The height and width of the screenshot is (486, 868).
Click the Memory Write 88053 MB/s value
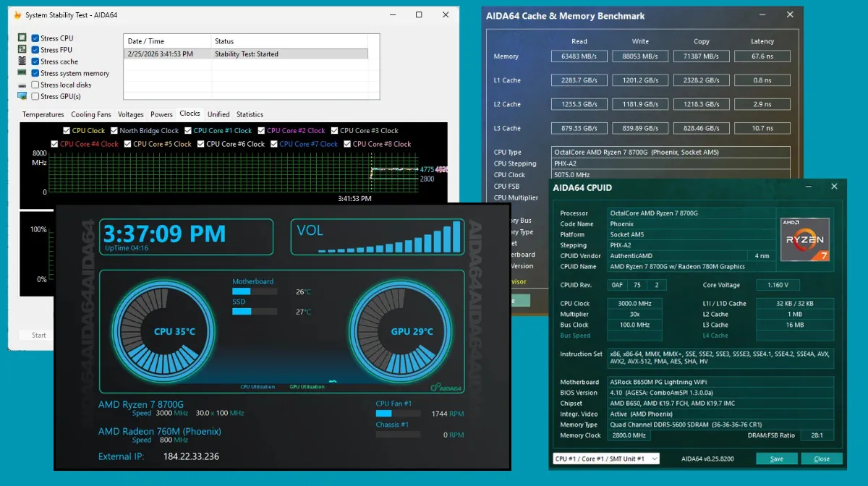coord(640,56)
